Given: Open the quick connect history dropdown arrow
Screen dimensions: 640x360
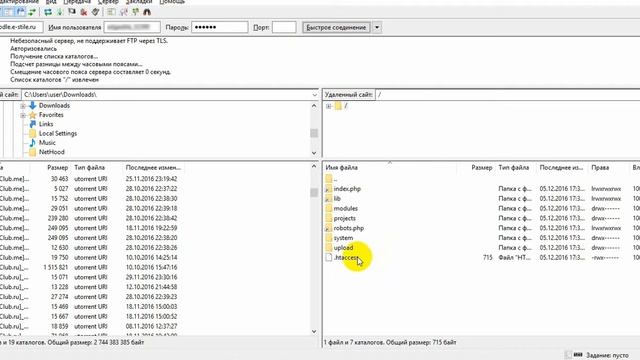Looking at the screenshot, I should click(377, 27).
